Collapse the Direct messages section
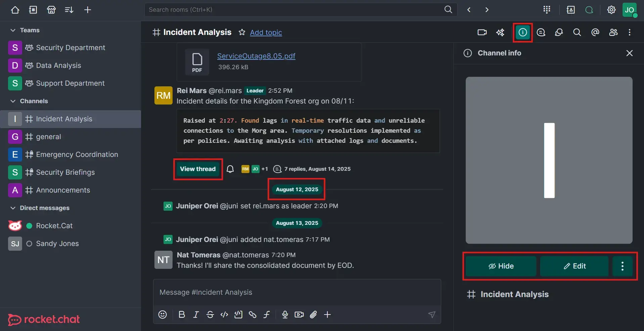The width and height of the screenshot is (644, 331). point(13,208)
